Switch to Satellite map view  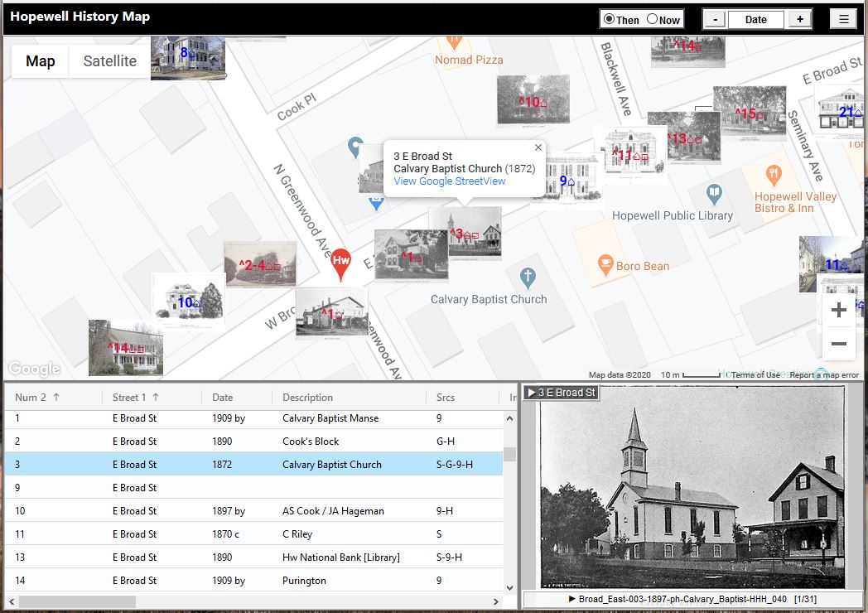tap(109, 61)
